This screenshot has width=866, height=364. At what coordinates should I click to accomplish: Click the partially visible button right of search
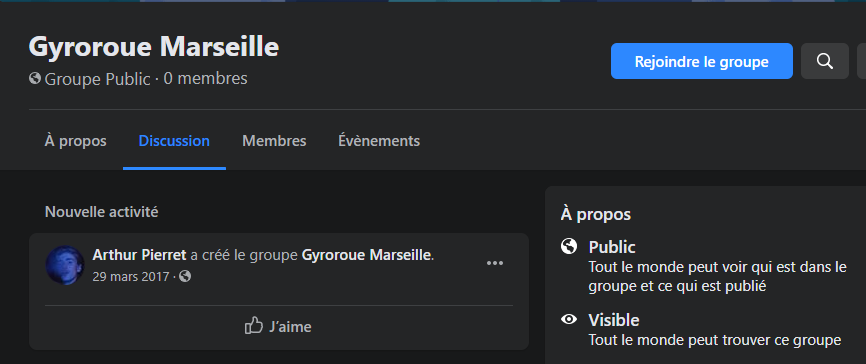[862, 61]
